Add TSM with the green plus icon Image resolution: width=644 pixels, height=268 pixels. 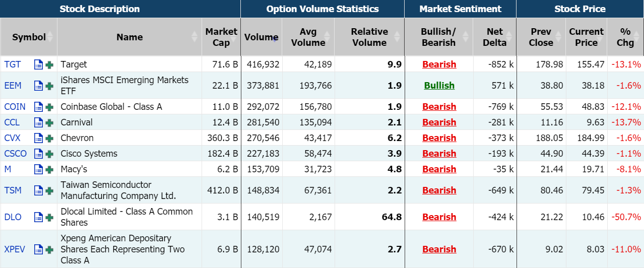(x=49, y=190)
